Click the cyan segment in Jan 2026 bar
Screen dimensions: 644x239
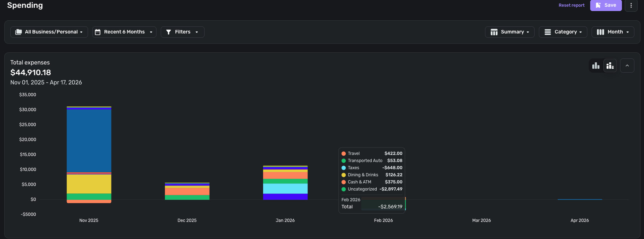pyautogui.click(x=285, y=188)
